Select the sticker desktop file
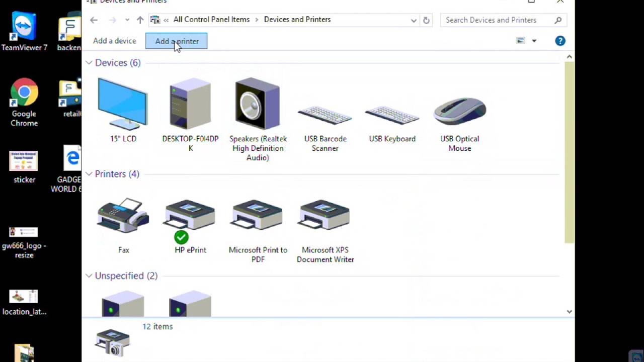Screen dimensions: 644x362 24,167
